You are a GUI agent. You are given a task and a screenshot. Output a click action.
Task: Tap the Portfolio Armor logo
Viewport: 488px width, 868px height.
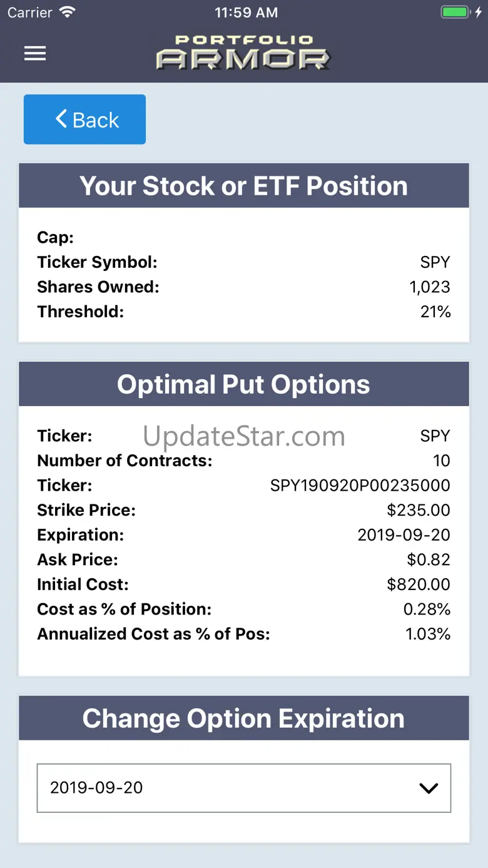(243, 52)
